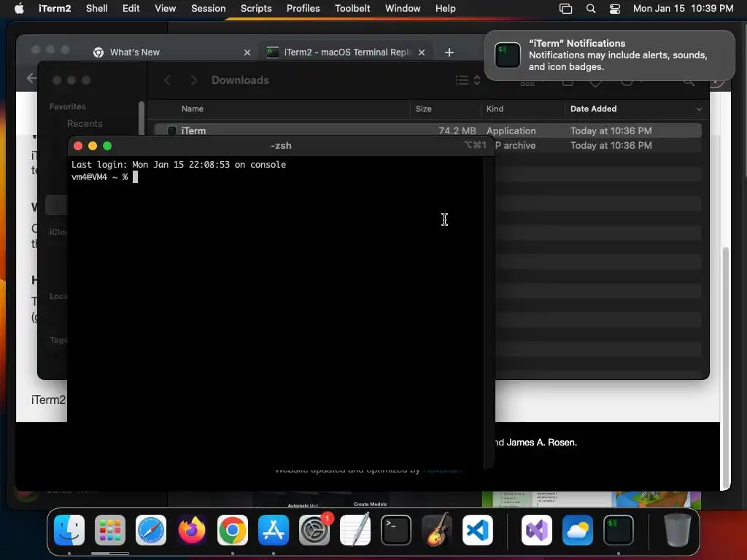Image resolution: width=747 pixels, height=560 pixels.
Task: Click the iTerm Notifications banner
Action: point(609,55)
